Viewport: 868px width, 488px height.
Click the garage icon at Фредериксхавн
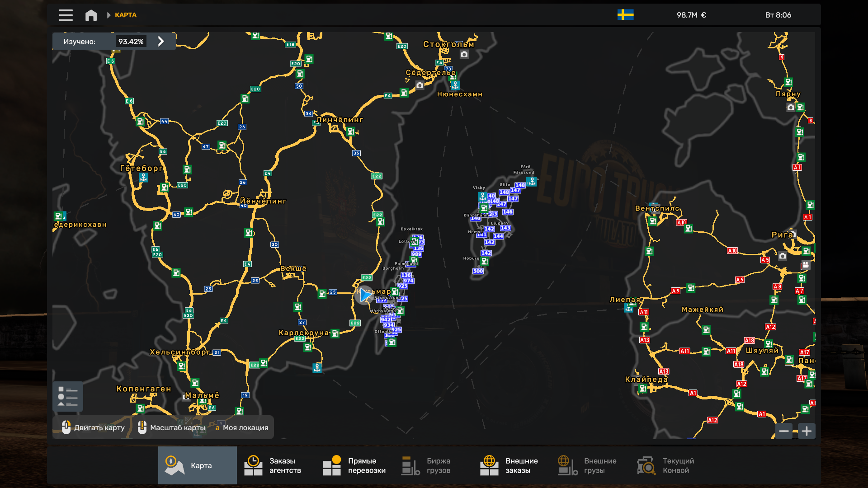click(x=58, y=216)
